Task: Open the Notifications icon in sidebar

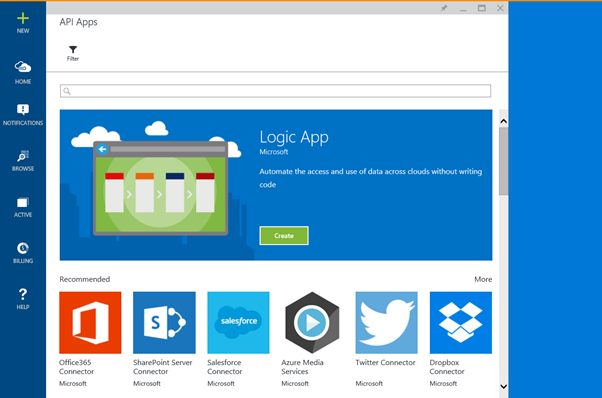Action: click(x=23, y=109)
